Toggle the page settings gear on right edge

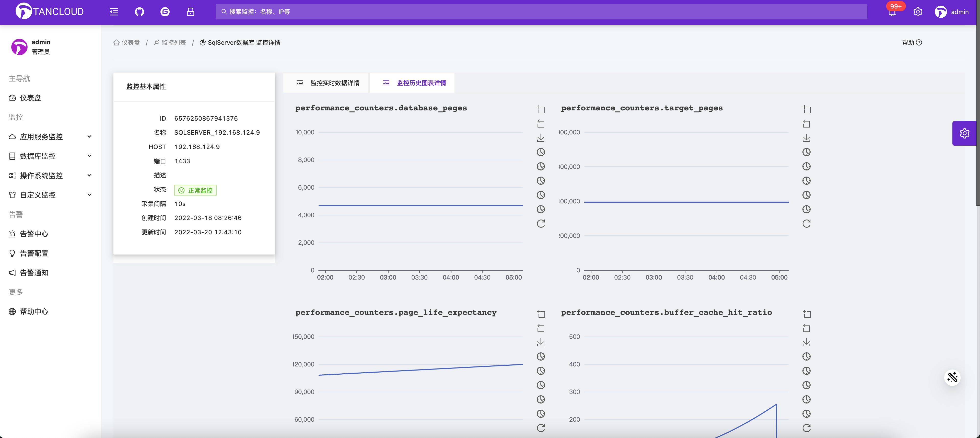964,133
